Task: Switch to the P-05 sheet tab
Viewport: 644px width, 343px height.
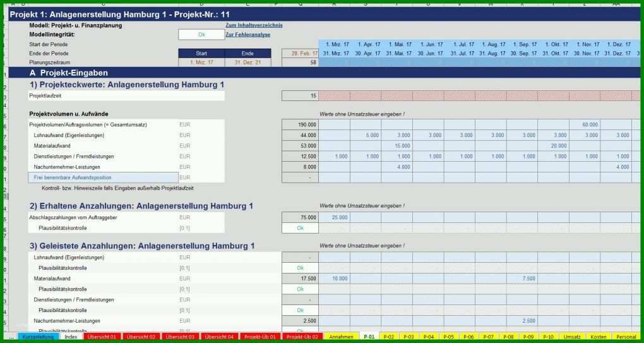Action: pos(448,337)
